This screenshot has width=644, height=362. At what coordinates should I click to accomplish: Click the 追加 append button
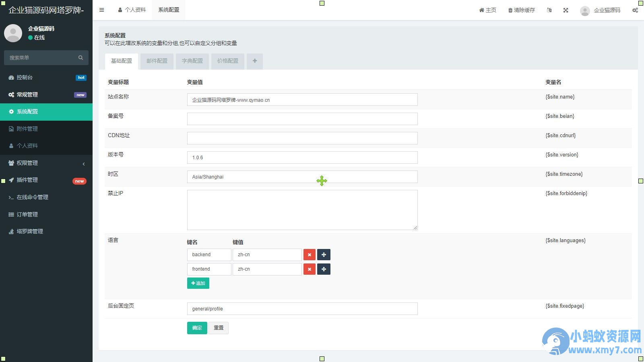click(x=198, y=283)
